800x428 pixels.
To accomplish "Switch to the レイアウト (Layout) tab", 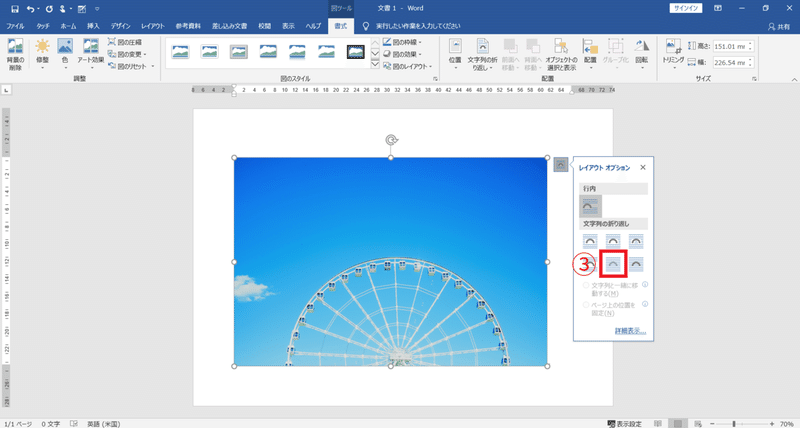I will click(x=153, y=26).
